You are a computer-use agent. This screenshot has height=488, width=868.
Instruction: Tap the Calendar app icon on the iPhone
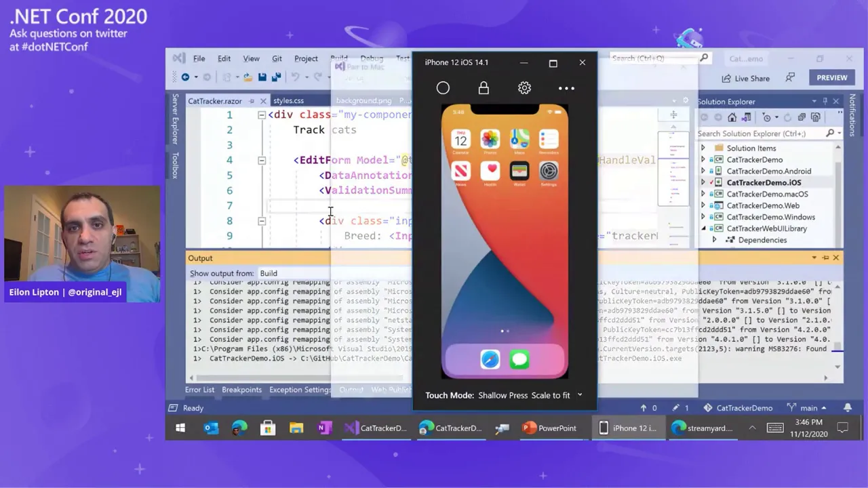[x=460, y=140]
